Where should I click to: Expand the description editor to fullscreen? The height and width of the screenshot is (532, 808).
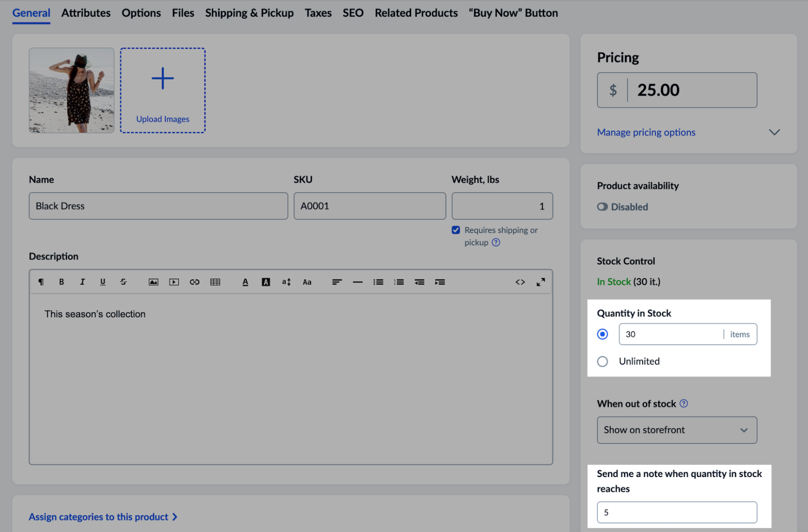tap(541, 282)
